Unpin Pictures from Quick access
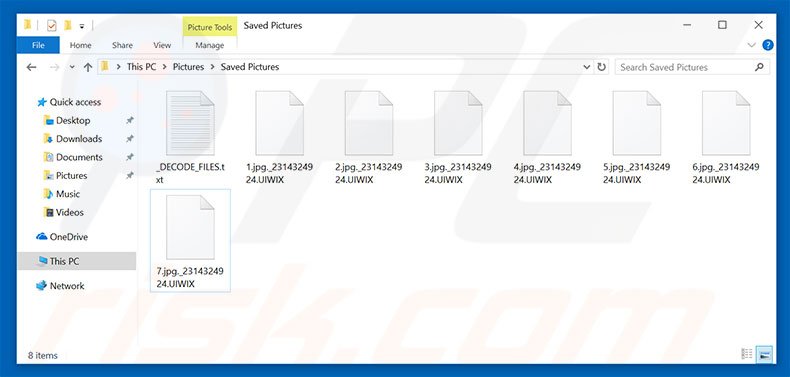Screen dimensions: 790x377 129,175
